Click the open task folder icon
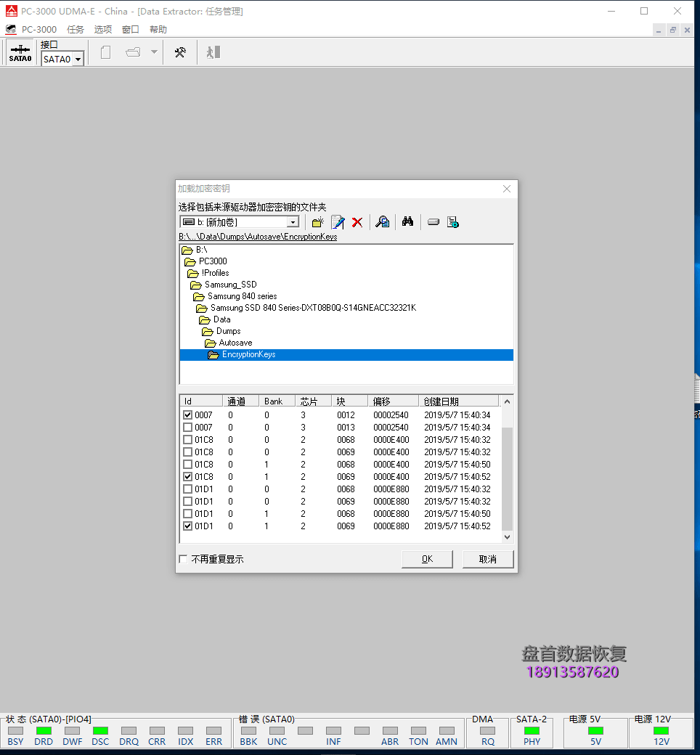Screen dimensions: 700x755 click(133, 52)
